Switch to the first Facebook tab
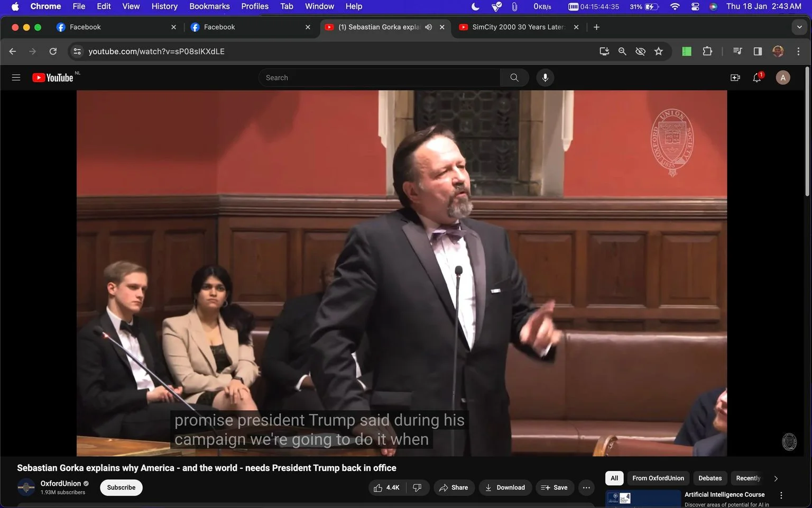The image size is (812, 508). click(x=115, y=27)
